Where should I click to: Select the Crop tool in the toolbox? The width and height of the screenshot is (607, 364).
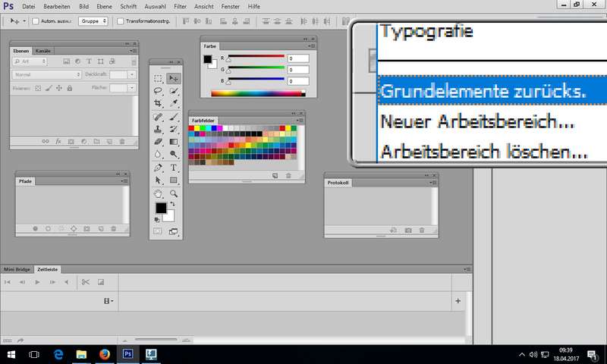158,103
